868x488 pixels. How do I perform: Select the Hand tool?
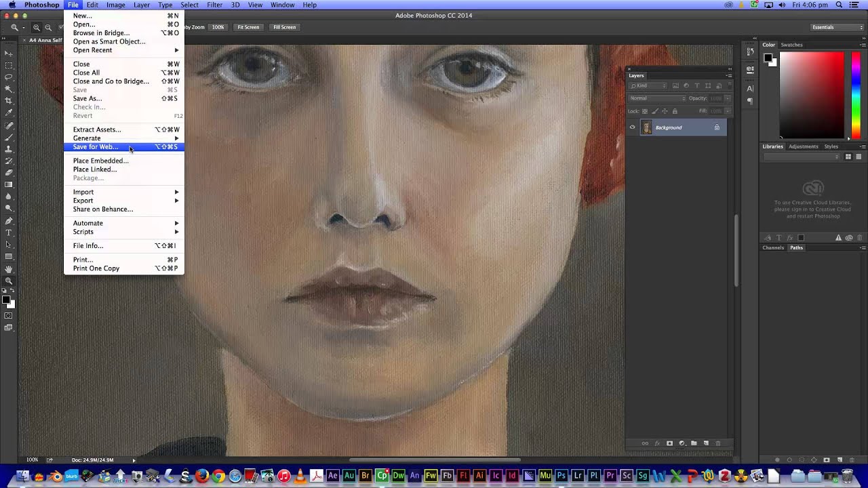tap(8, 269)
